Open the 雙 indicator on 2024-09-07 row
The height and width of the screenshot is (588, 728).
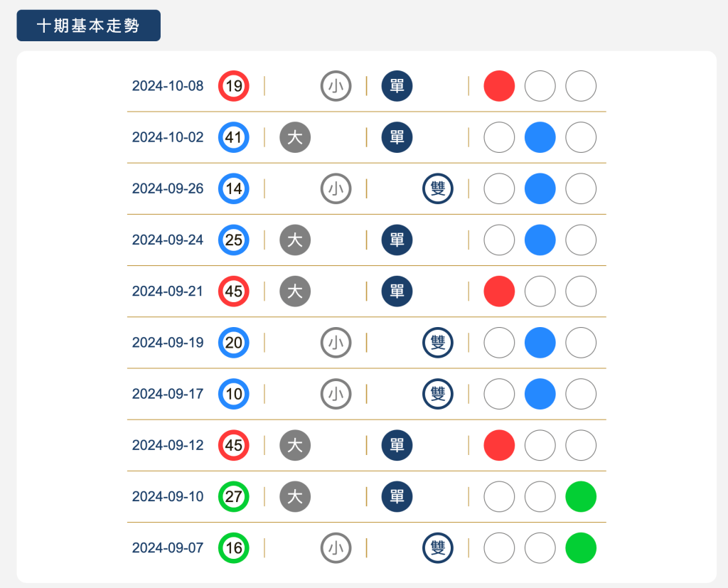click(437, 548)
